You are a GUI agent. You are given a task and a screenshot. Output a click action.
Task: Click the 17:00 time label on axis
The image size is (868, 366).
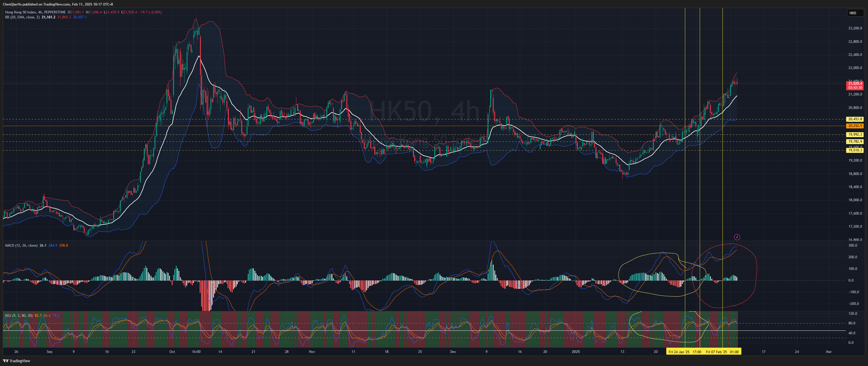(x=697, y=352)
